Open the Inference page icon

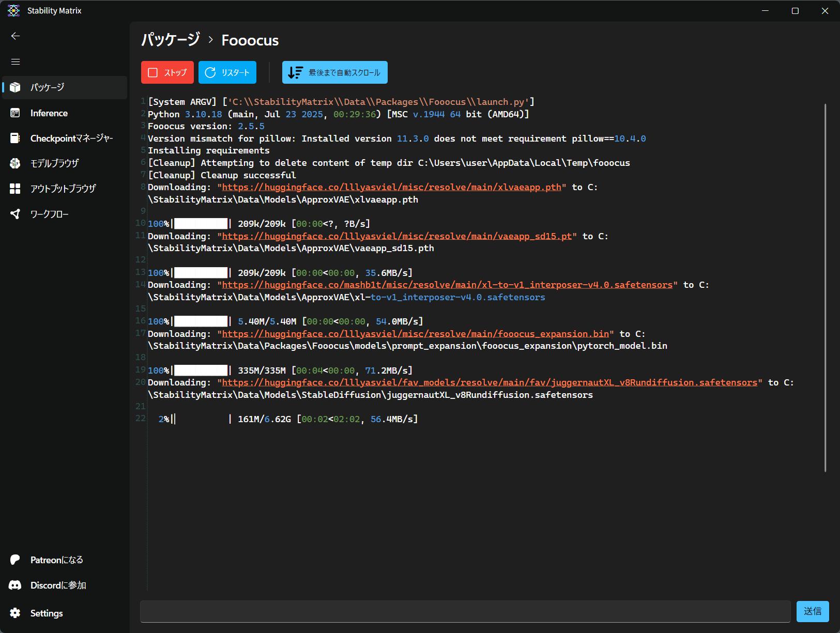[15, 113]
